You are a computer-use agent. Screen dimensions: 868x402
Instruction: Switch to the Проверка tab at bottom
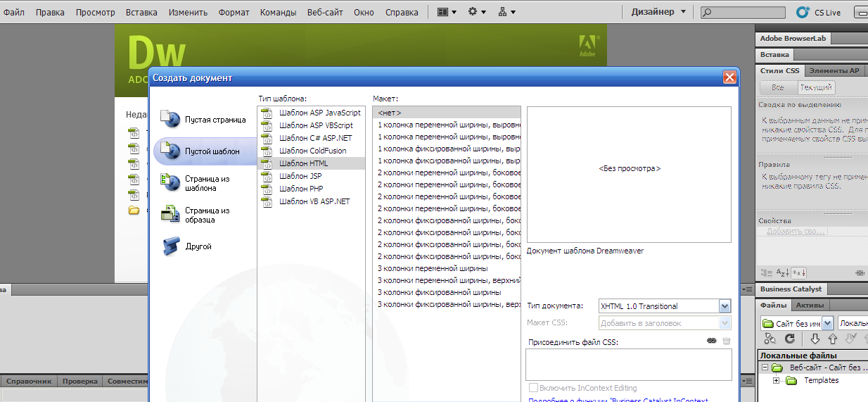pyautogui.click(x=80, y=381)
